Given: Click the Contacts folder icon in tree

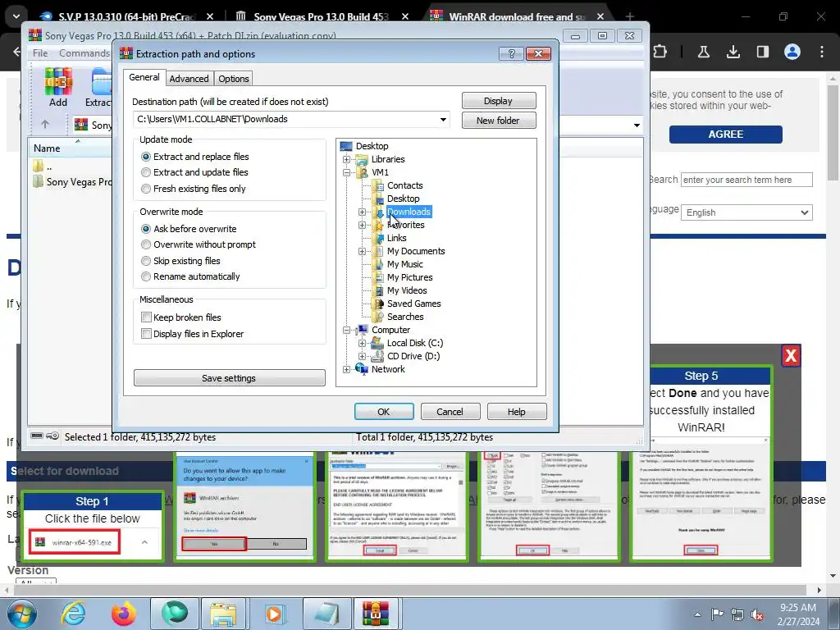Looking at the screenshot, I should click(378, 185).
